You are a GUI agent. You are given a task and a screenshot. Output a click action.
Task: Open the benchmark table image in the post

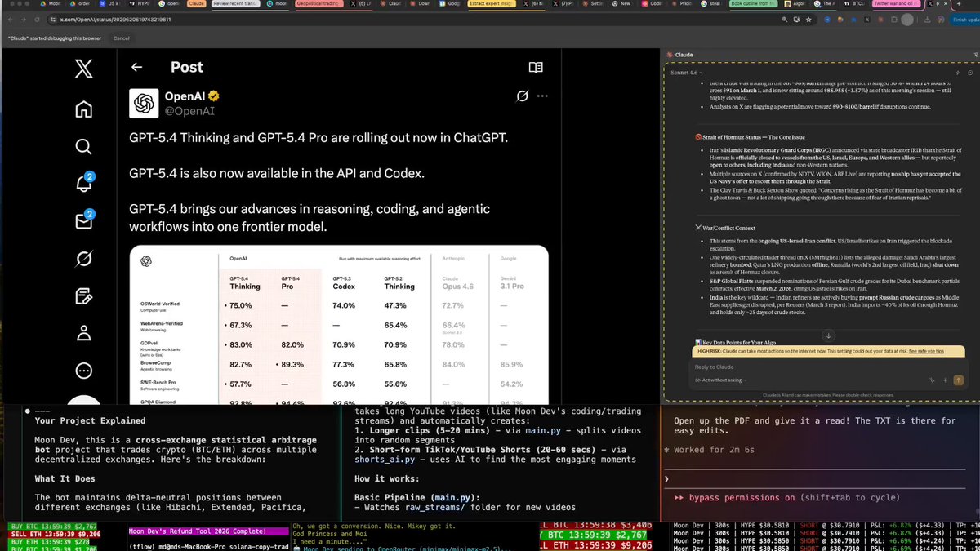point(339,324)
